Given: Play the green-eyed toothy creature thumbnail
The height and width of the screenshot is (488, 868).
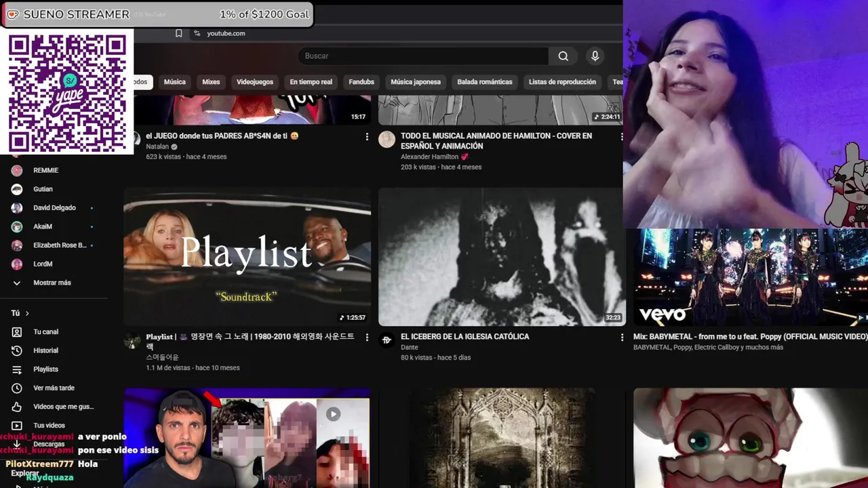Looking at the screenshot, I should click(x=751, y=438).
